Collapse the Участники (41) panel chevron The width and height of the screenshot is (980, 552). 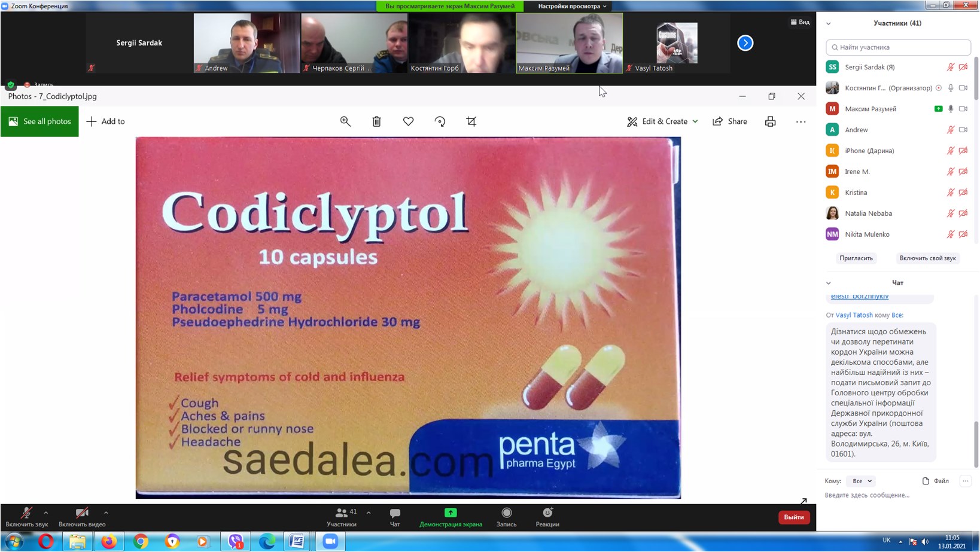[829, 24]
